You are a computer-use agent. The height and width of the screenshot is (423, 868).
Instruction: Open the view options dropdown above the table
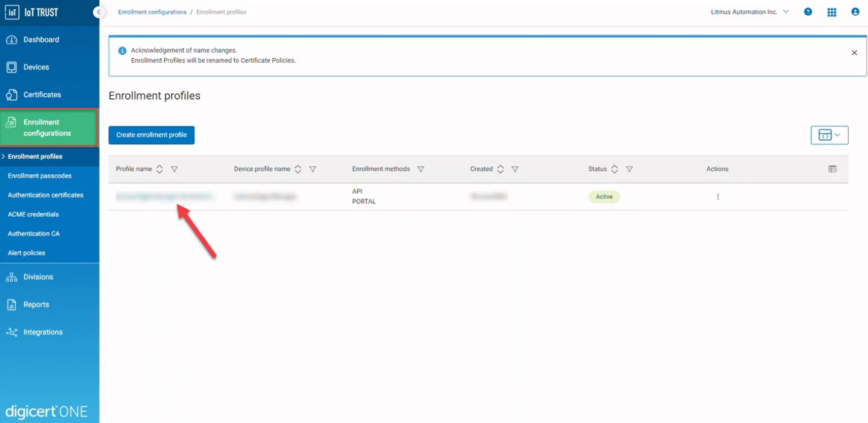pos(829,135)
